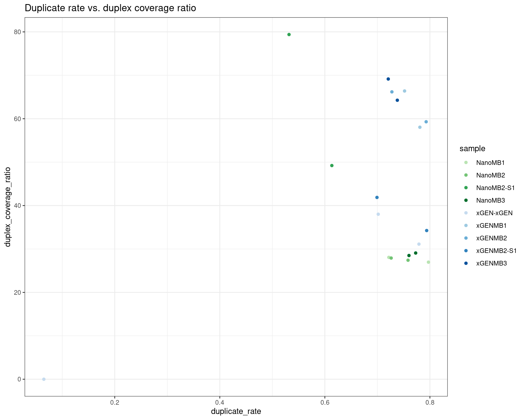Viewport: 525px width, 420px height.
Task: Click the NanoMB1 legend color dot
Action: [466, 163]
